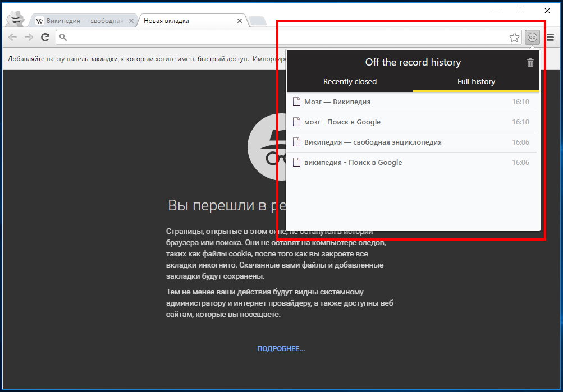Screen dimensions: 563x392
Task: Click the page icon next to Википедия — свободная энциклопедия
Action: click(x=296, y=142)
